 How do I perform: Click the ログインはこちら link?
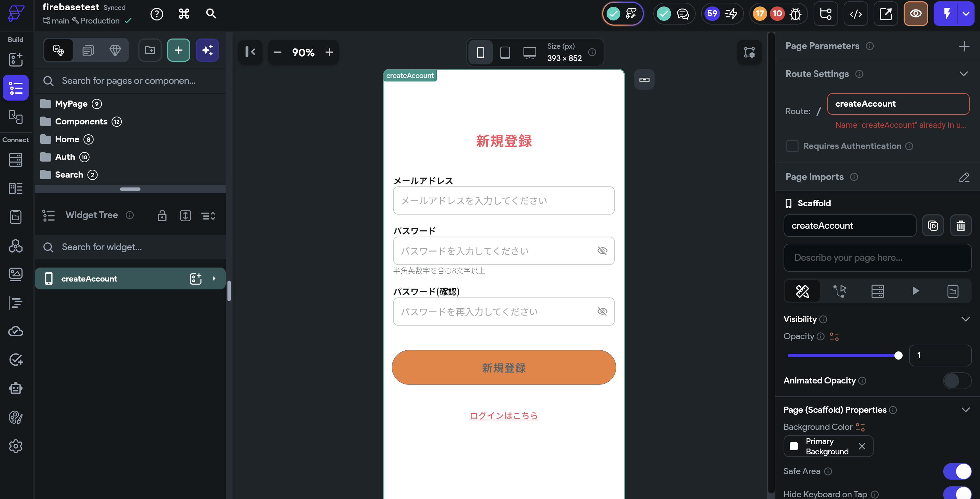[504, 415]
